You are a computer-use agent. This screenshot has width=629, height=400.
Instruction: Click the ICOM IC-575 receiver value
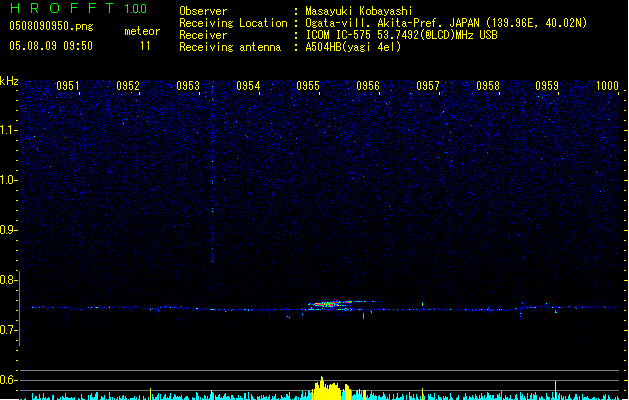pyautogui.click(x=401, y=35)
